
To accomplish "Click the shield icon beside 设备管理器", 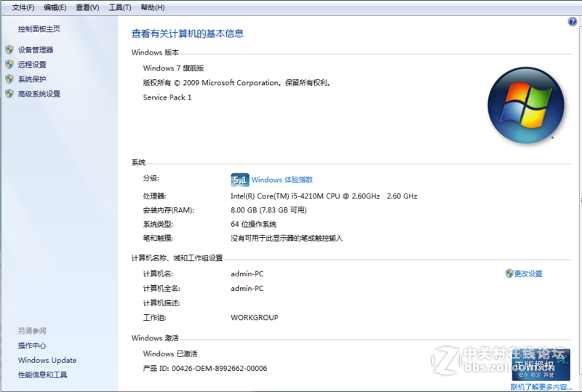I will (9, 49).
